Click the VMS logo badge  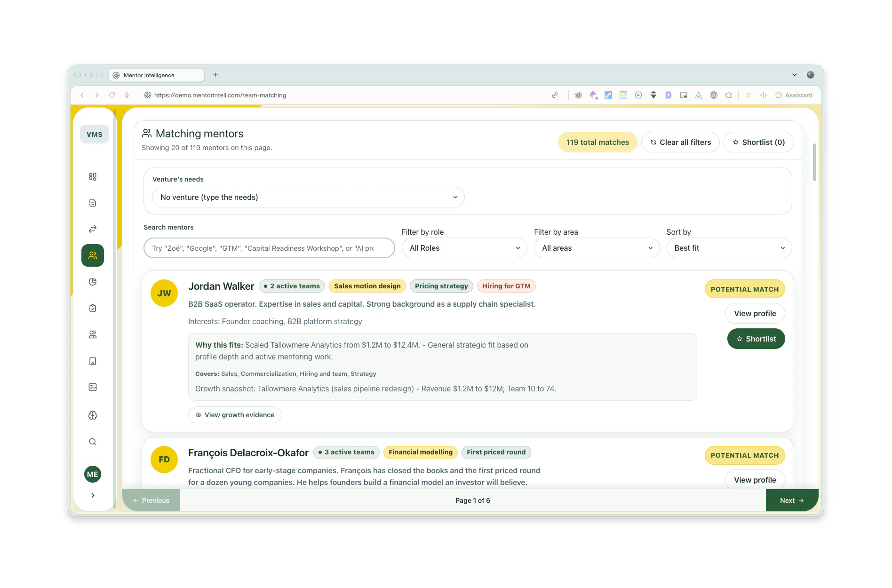coord(95,134)
